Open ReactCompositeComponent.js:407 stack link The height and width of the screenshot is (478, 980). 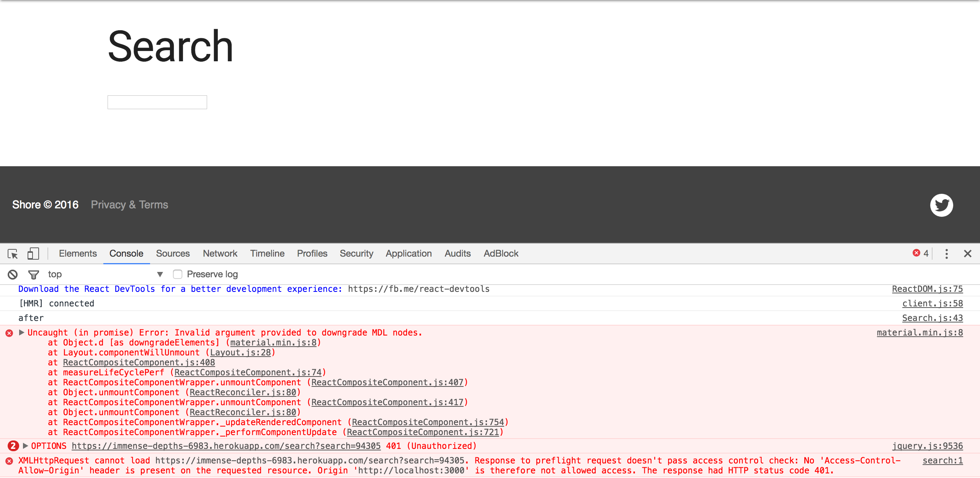pos(387,382)
